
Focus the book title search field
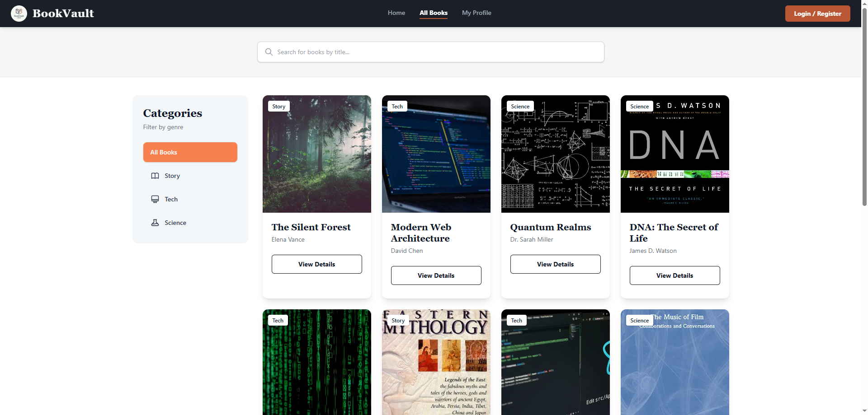click(x=431, y=52)
